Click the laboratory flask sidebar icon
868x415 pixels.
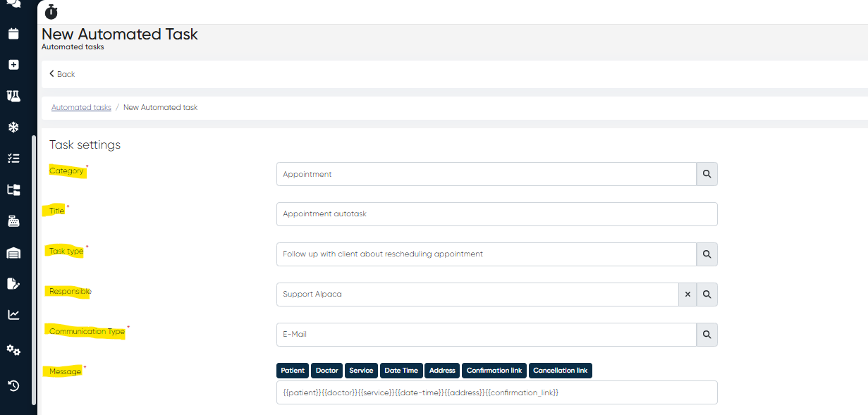point(13,96)
